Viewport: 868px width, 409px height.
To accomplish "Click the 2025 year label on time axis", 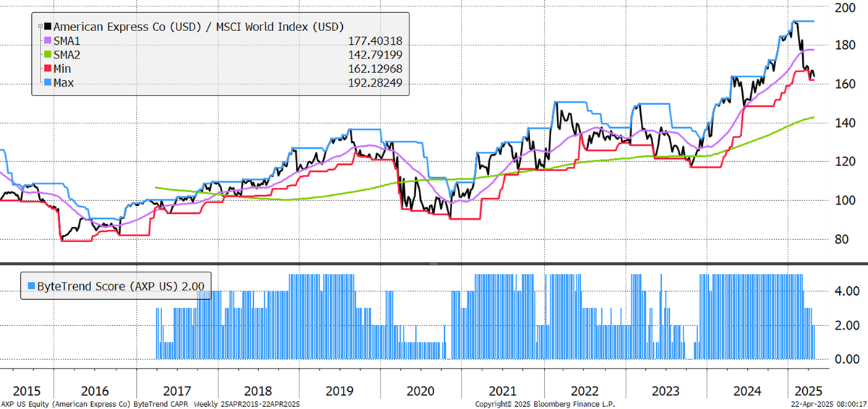I will 809,391.
